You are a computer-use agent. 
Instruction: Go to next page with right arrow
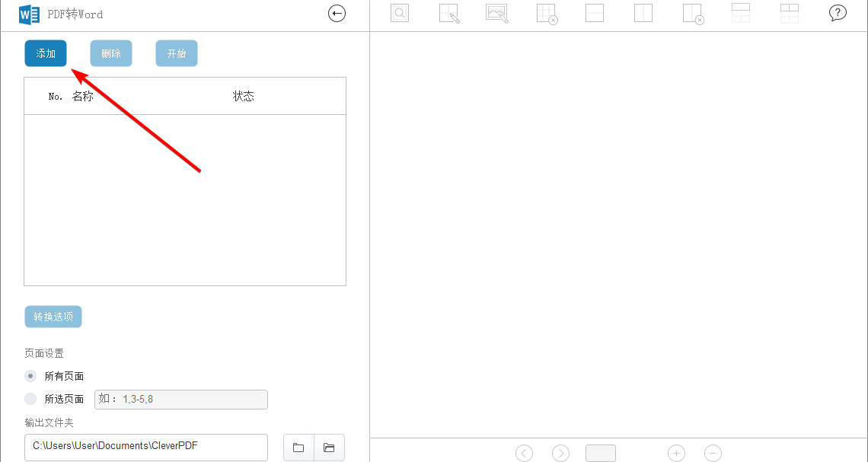[x=560, y=453]
